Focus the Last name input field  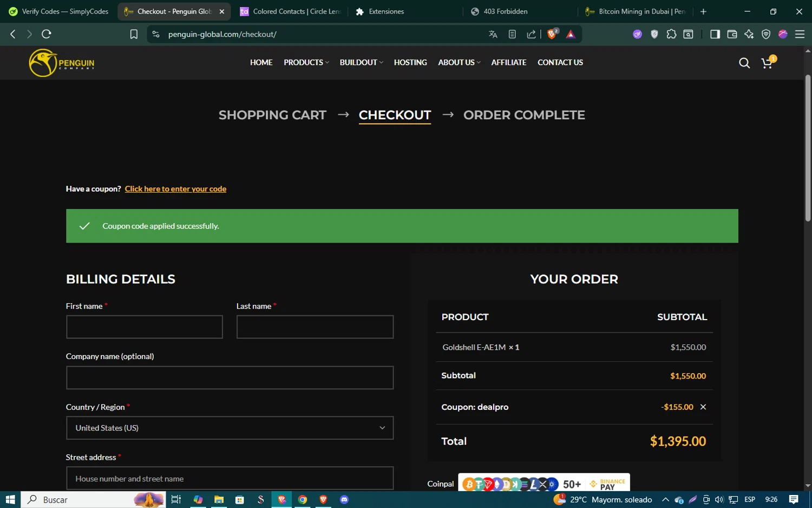315,327
